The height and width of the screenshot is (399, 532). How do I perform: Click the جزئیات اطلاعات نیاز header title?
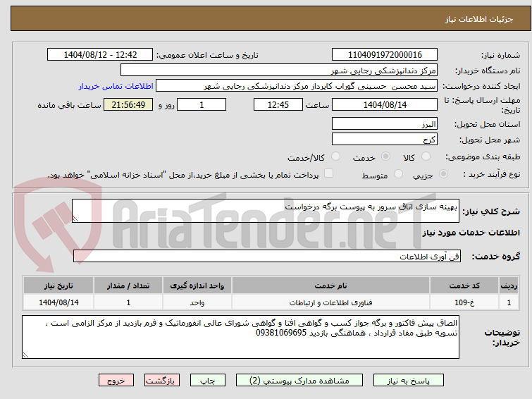pyautogui.click(x=479, y=19)
